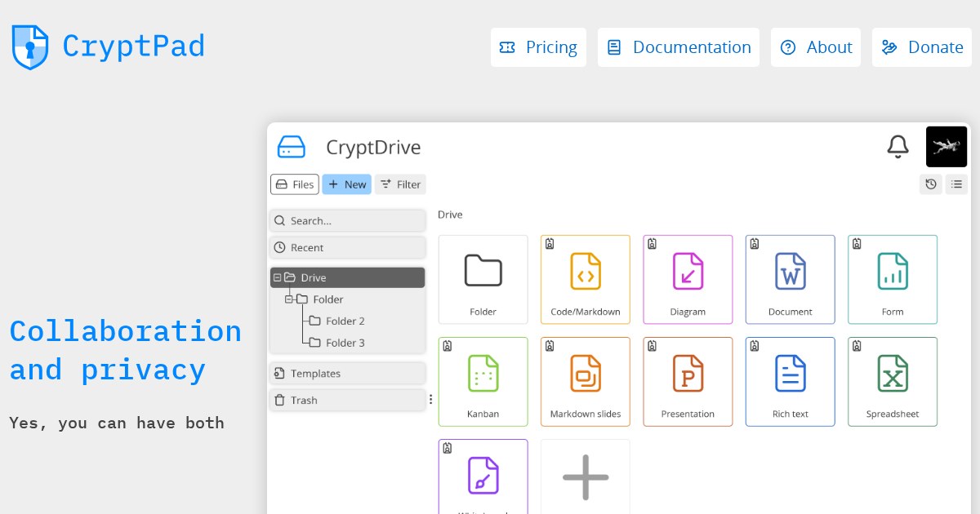This screenshot has width=980, height=514.
Task: Click the CryptDrive title text
Action: (373, 147)
